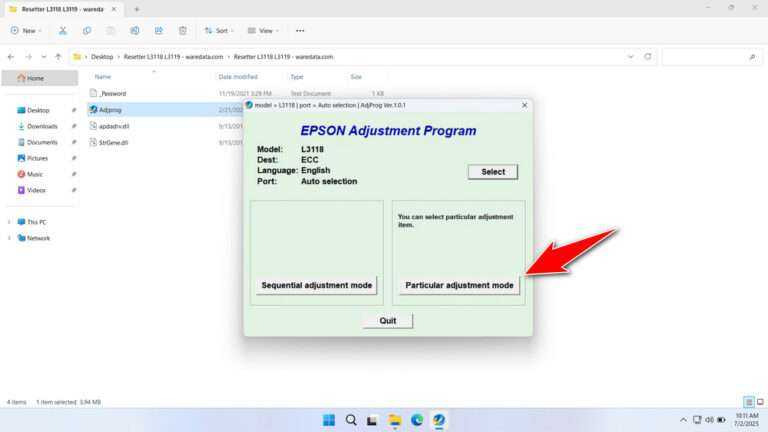The image size is (768, 432).
Task: Click the Copy icon in the toolbar
Action: tap(87, 31)
